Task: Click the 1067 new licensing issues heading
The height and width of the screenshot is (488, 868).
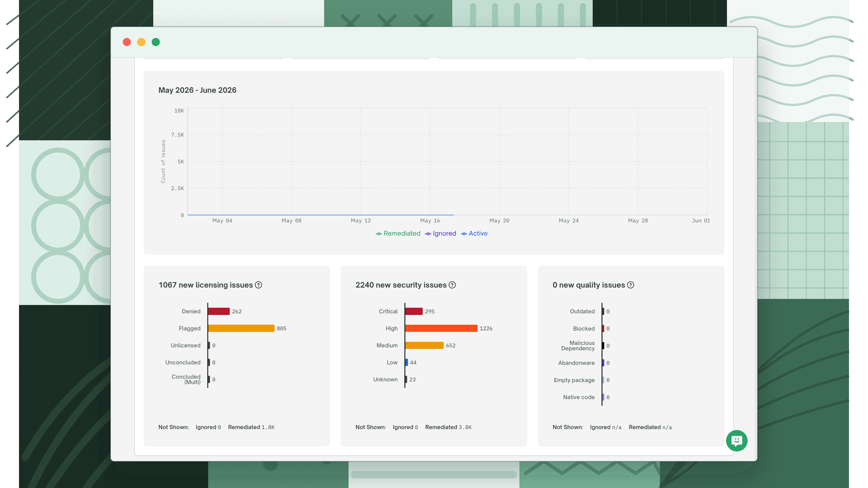Action: pos(206,285)
